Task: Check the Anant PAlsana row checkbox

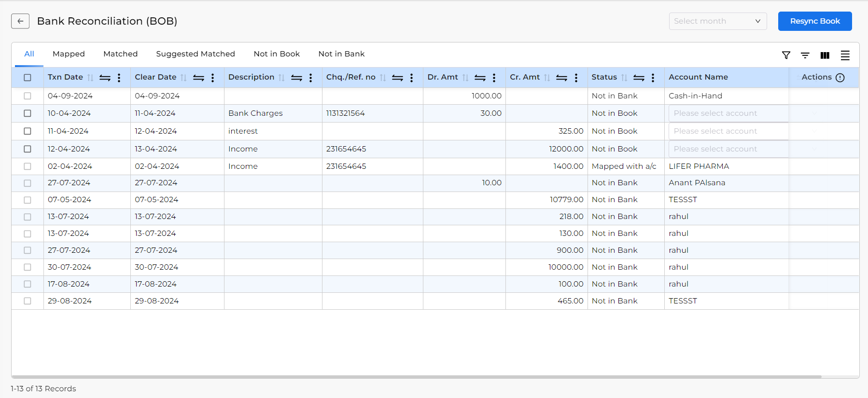Action: pos(28,183)
